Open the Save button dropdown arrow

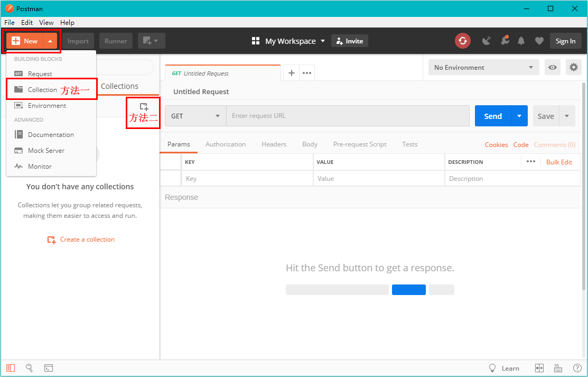567,116
